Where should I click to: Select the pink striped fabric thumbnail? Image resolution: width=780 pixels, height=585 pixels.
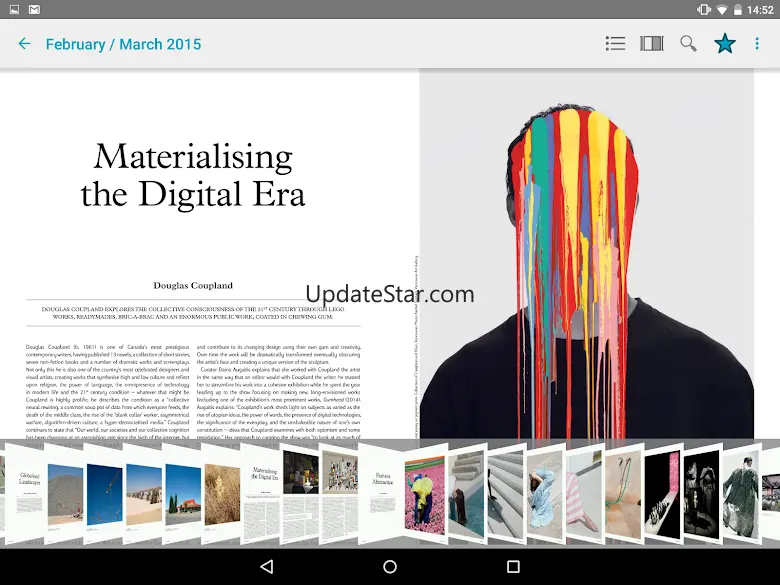click(584, 493)
